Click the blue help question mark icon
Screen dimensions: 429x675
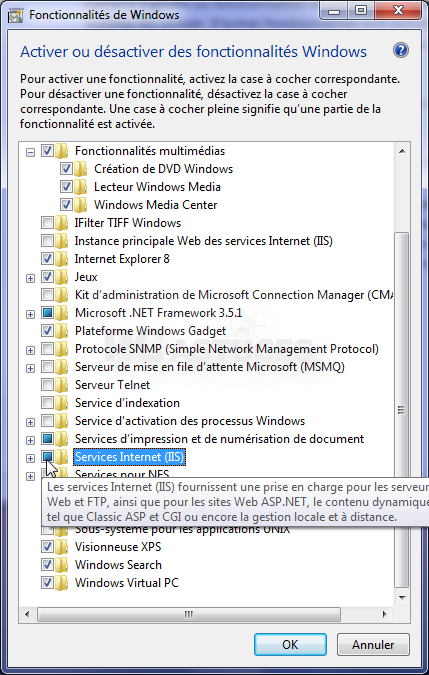400,51
